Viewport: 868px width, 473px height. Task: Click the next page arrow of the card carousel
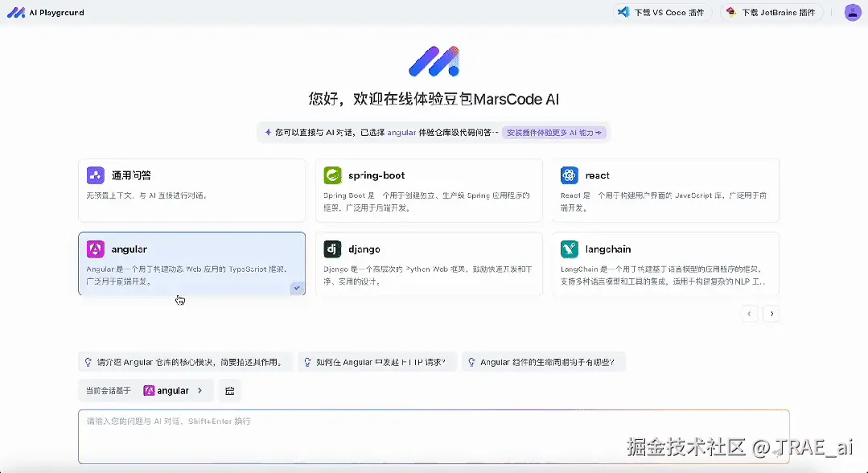click(x=771, y=314)
